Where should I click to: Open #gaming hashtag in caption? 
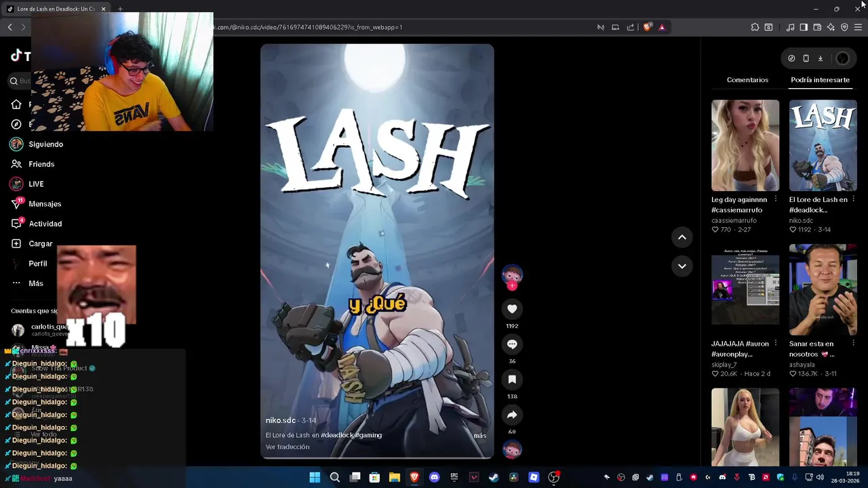[368, 435]
